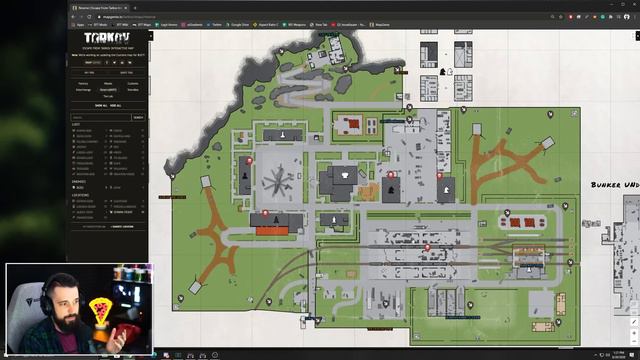The image size is (640, 360).
Task: Toggle the right edge panel arrow
Action: coord(638,36)
